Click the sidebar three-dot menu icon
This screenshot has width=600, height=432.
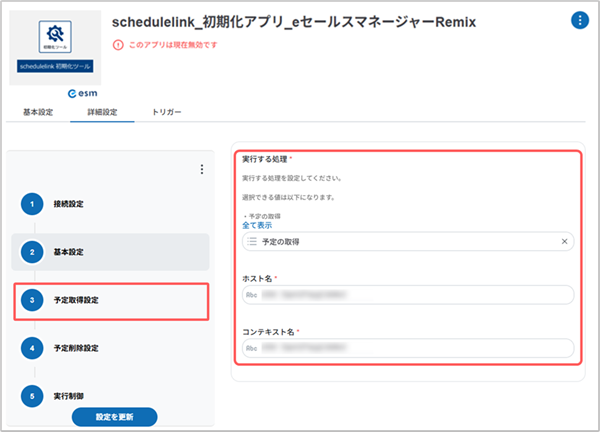click(201, 170)
